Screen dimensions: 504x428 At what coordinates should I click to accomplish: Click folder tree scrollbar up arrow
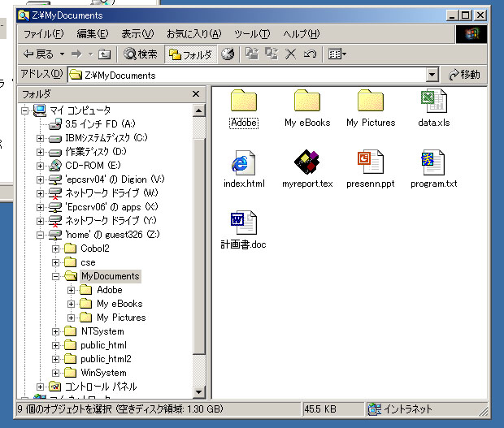[198, 110]
